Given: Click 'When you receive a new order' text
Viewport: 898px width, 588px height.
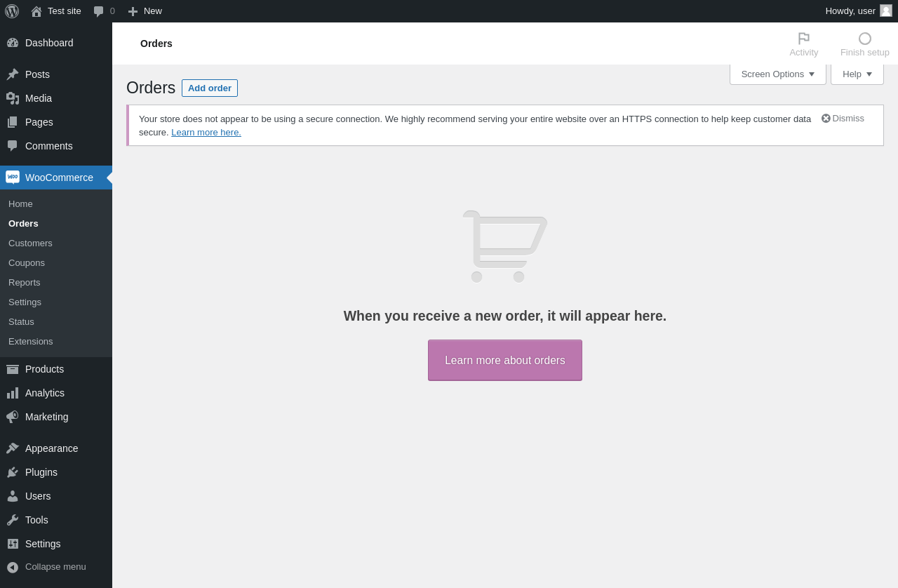Looking at the screenshot, I should (505, 316).
